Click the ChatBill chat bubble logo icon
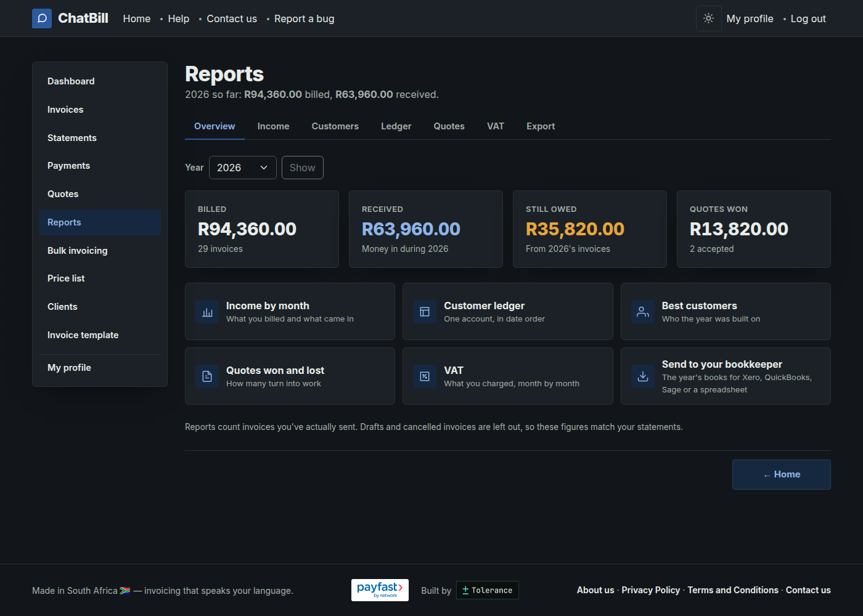This screenshot has width=863, height=616. (x=42, y=18)
